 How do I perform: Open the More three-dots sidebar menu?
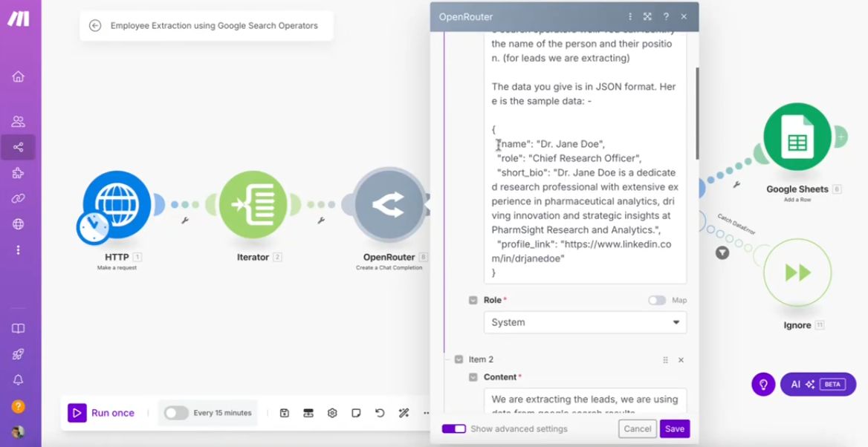[19, 250]
